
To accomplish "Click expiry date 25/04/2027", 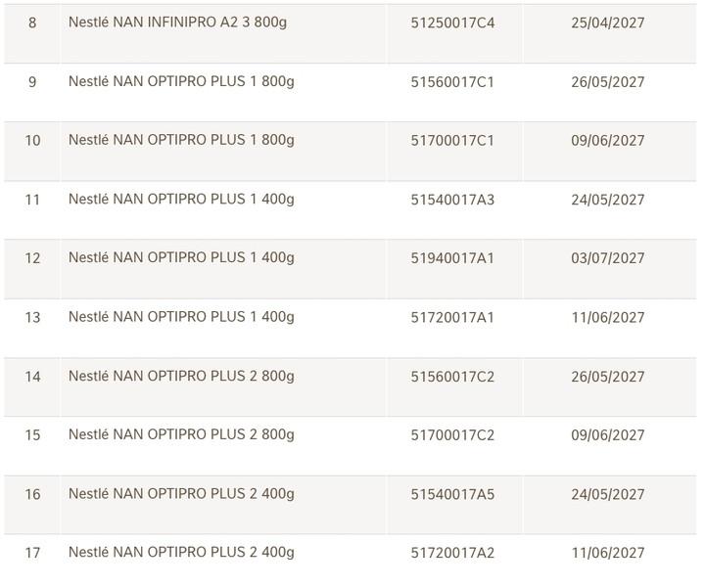I will pyautogui.click(x=607, y=23).
